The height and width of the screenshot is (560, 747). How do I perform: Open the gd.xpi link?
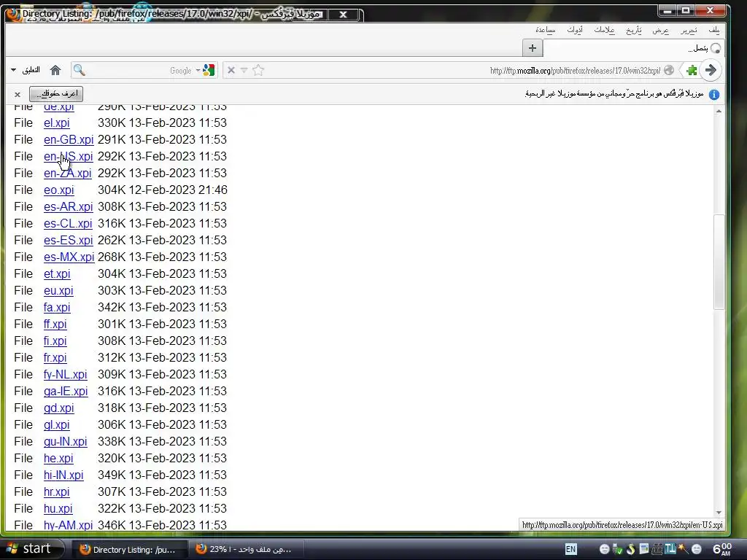(58, 408)
